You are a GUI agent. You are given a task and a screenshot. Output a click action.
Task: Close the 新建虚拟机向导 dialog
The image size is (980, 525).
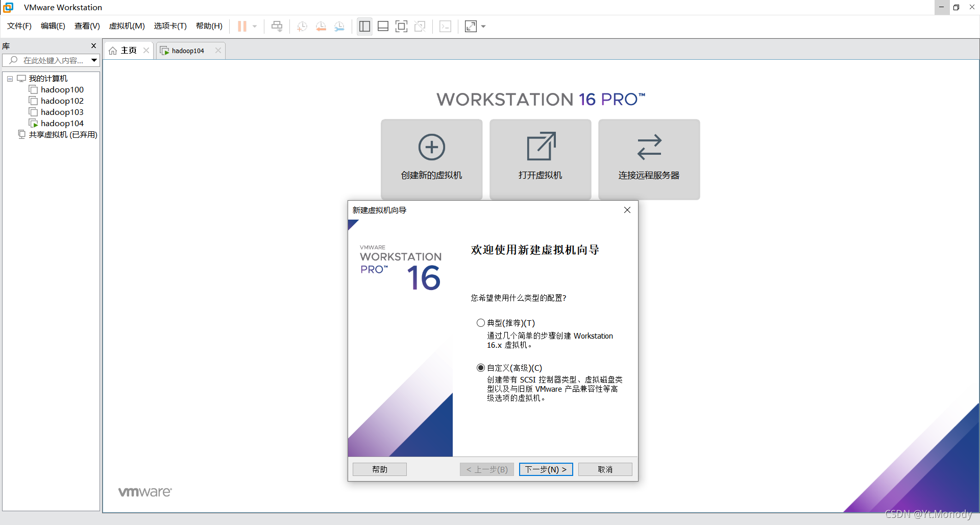[627, 210]
